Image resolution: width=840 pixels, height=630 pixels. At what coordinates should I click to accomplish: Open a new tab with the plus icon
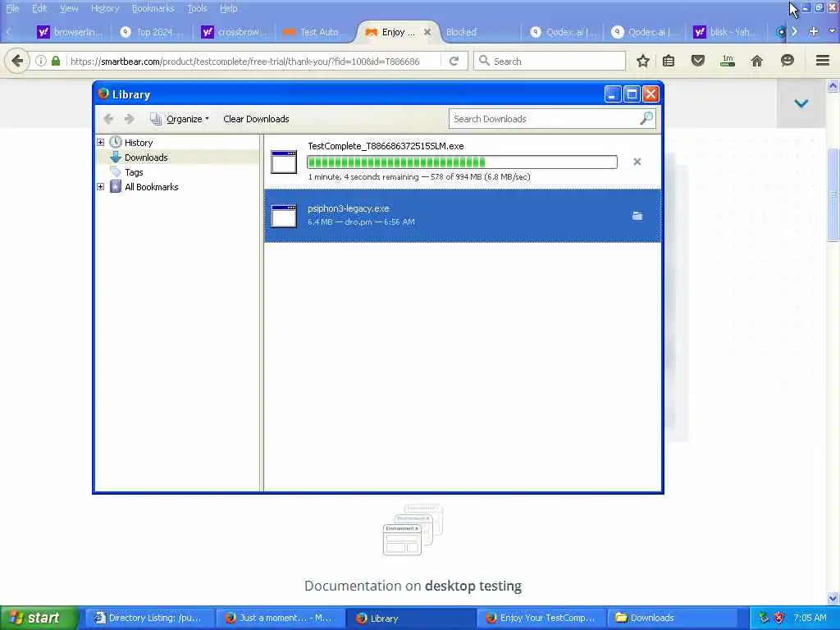(813, 32)
